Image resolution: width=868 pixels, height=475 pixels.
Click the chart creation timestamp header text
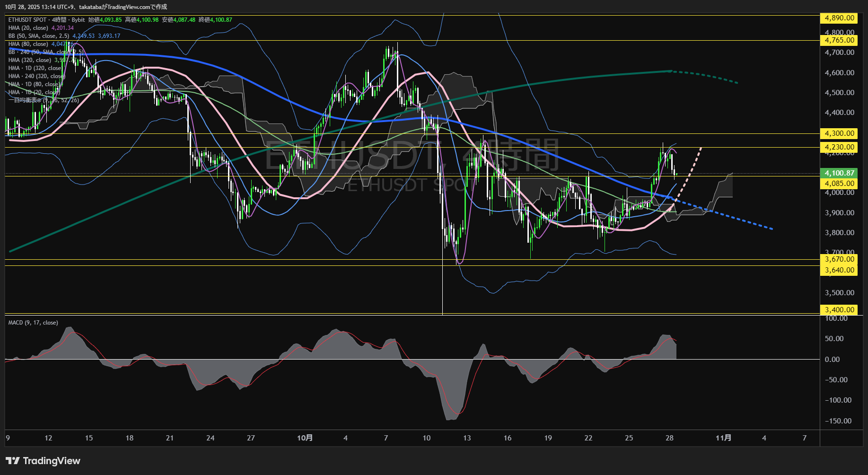click(x=86, y=7)
